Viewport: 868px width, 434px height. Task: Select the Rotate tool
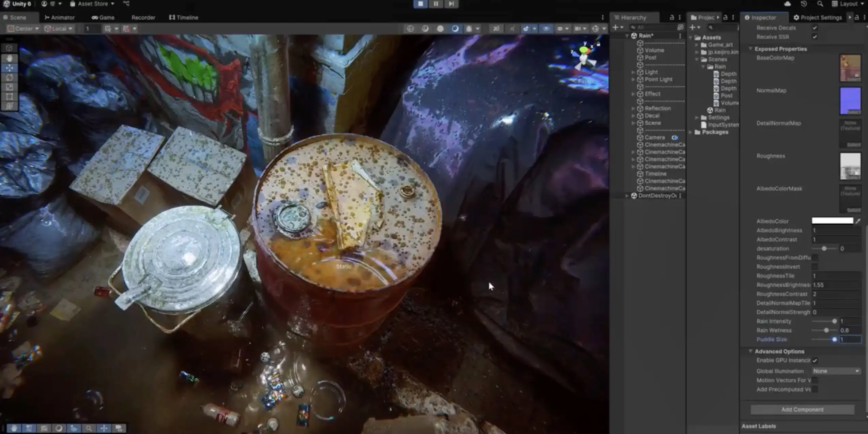(10, 77)
